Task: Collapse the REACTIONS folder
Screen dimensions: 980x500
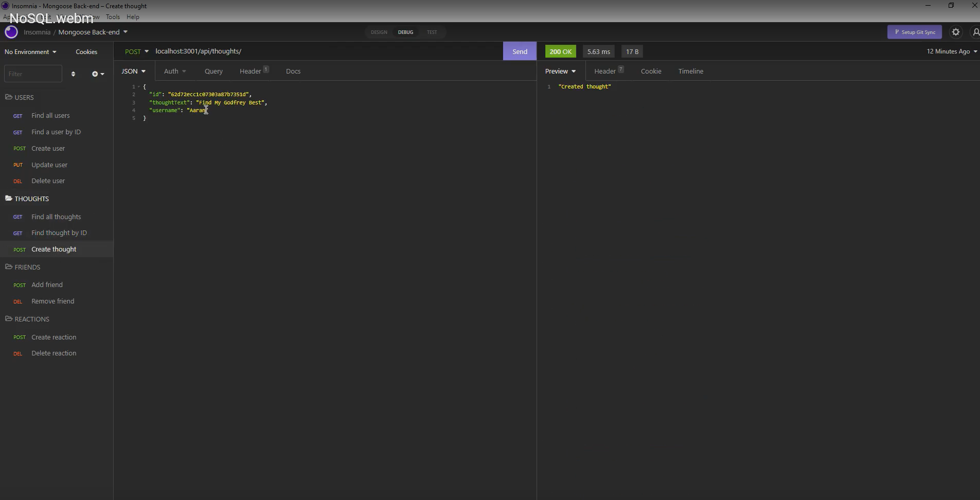Action: pyautogui.click(x=27, y=319)
